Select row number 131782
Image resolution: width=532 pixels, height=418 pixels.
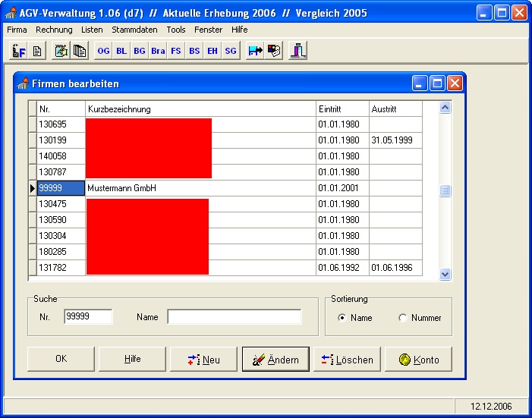[x=61, y=268]
